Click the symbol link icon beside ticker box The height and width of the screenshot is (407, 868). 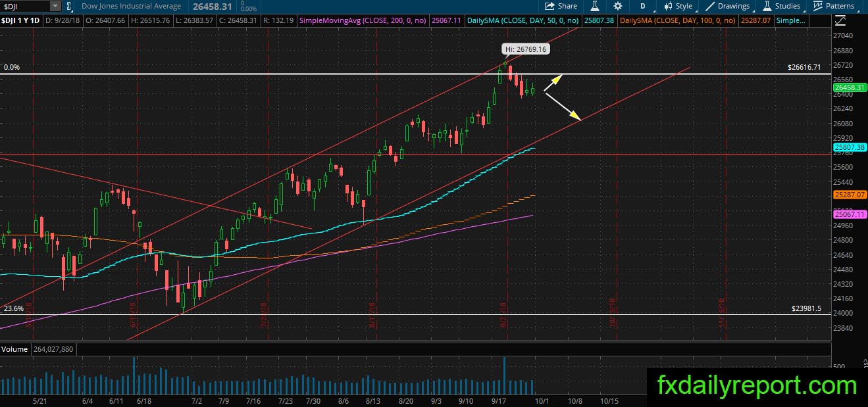coord(68,6)
